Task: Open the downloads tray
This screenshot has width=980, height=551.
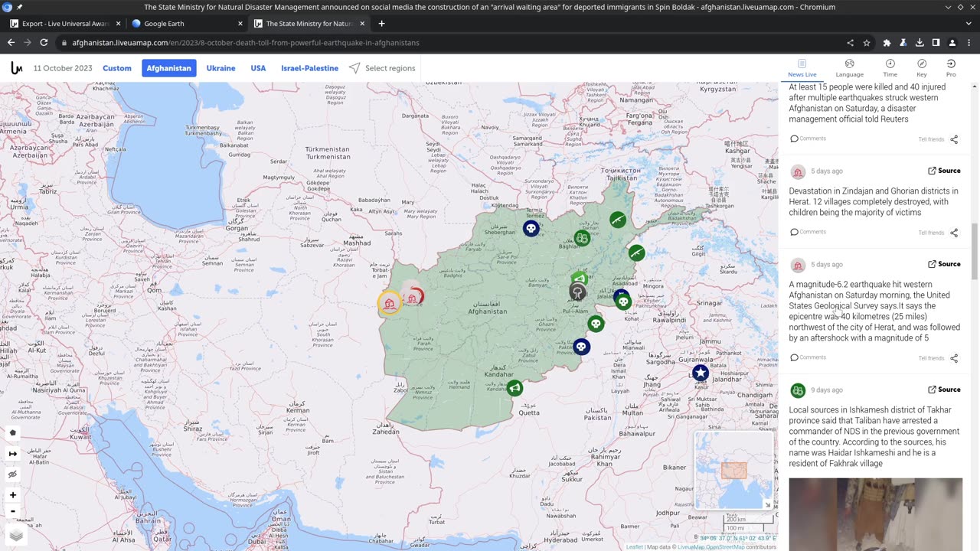Action: click(x=920, y=43)
